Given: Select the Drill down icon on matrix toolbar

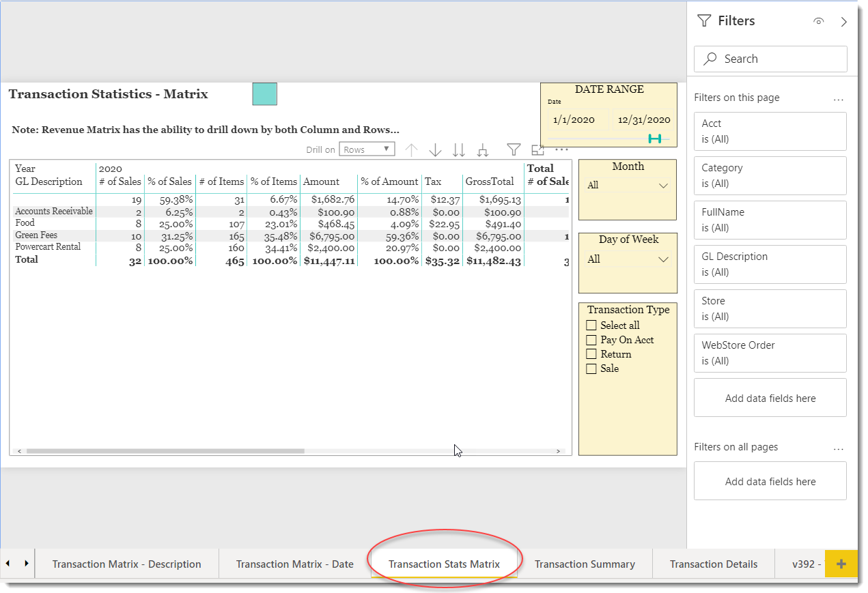Looking at the screenshot, I should [435, 149].
